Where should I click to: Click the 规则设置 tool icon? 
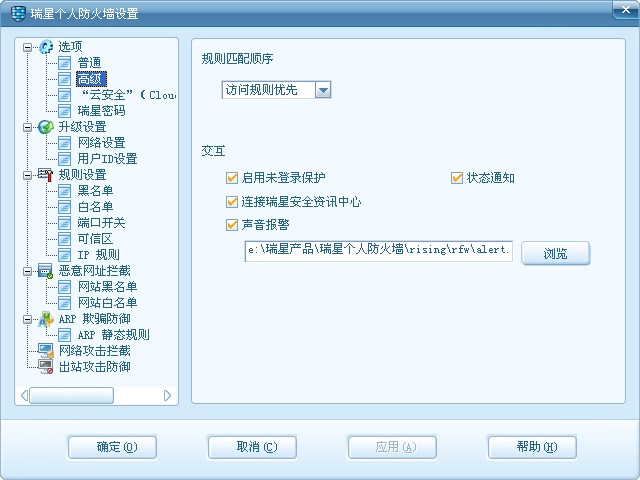(x=46, y=175)
